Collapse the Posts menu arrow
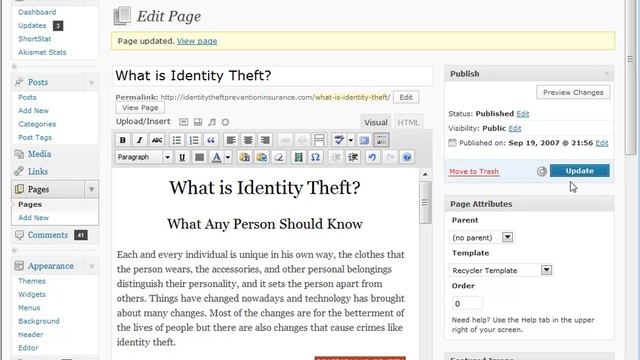The width and height of the screenshot is (640, 360). (x=91, y=82)
